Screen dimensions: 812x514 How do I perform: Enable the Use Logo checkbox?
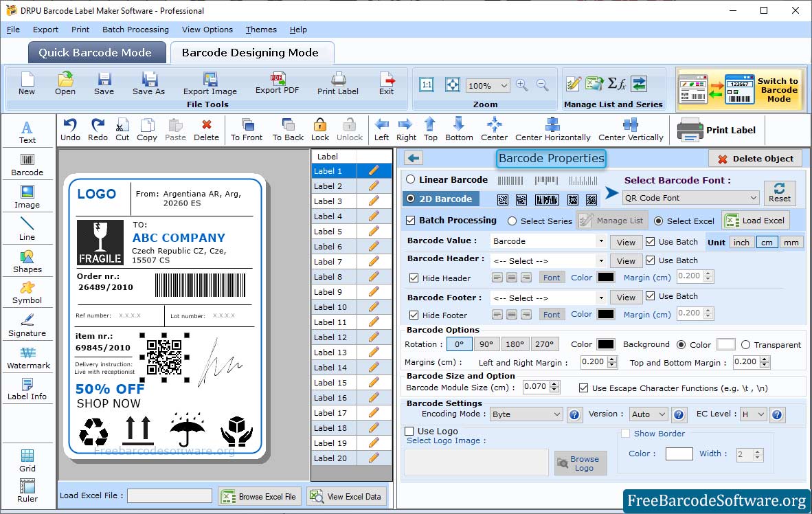[x=409, y=431]
